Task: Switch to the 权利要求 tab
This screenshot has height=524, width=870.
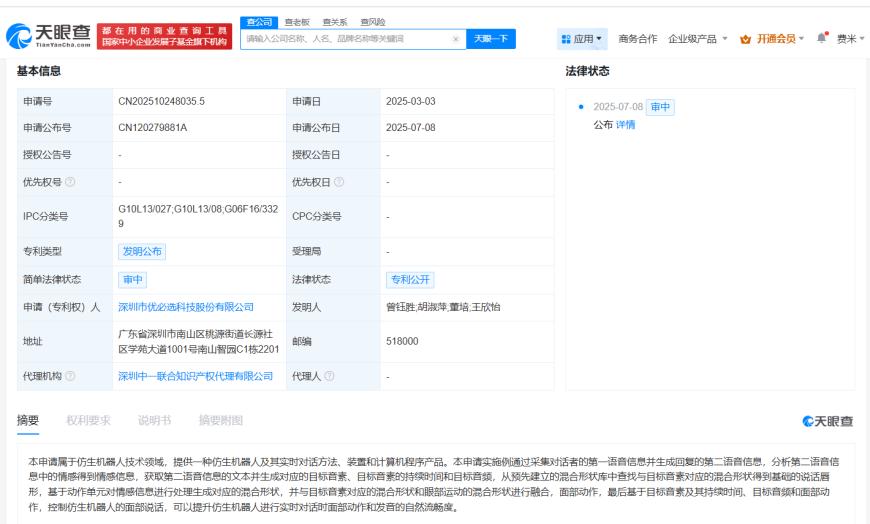Action: (x=88, y=420)
